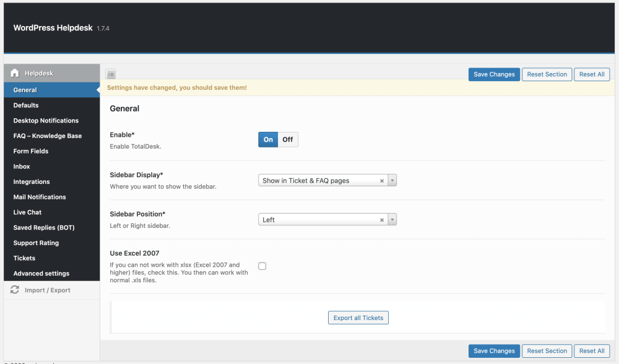Save Changes using the top button
This screenshot has height=364, width=619.
click(494, 74)
